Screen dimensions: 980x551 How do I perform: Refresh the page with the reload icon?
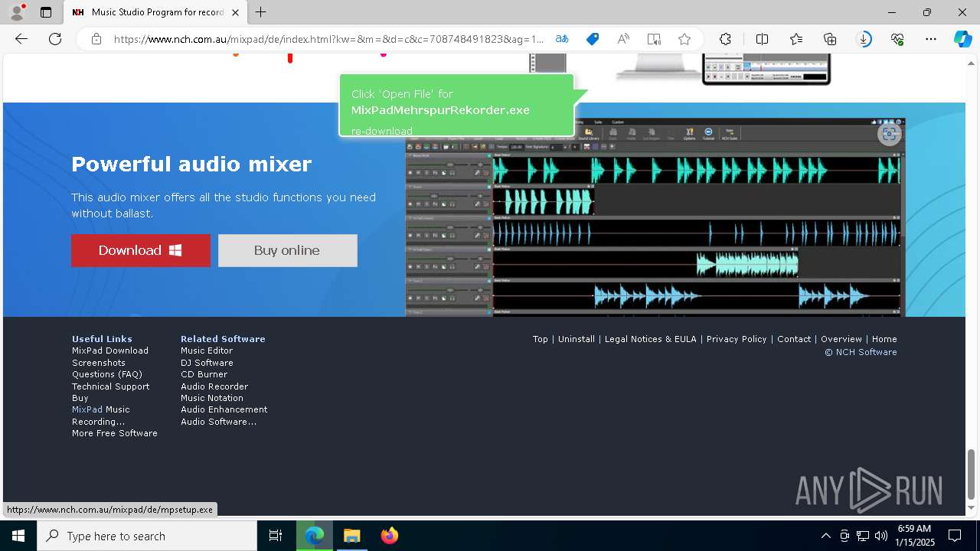click(x=55, y=39)
